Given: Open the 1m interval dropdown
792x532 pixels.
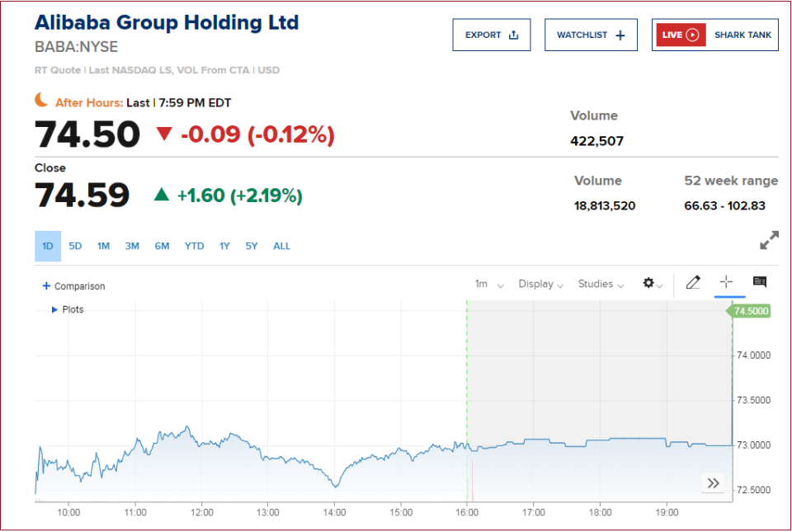Looking at the screenshot, I should click(x=488, y=284).
